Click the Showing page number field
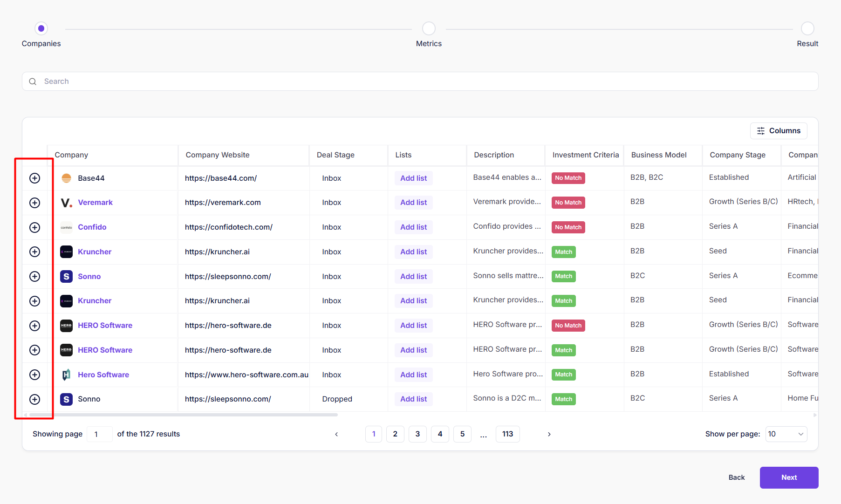Viewport: 841px width, 504px height. (x=99, y=434)
